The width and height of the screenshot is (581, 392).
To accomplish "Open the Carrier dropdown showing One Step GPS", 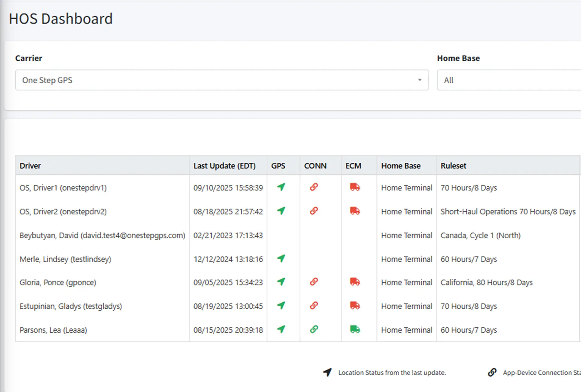I will (x=222, y=80).
